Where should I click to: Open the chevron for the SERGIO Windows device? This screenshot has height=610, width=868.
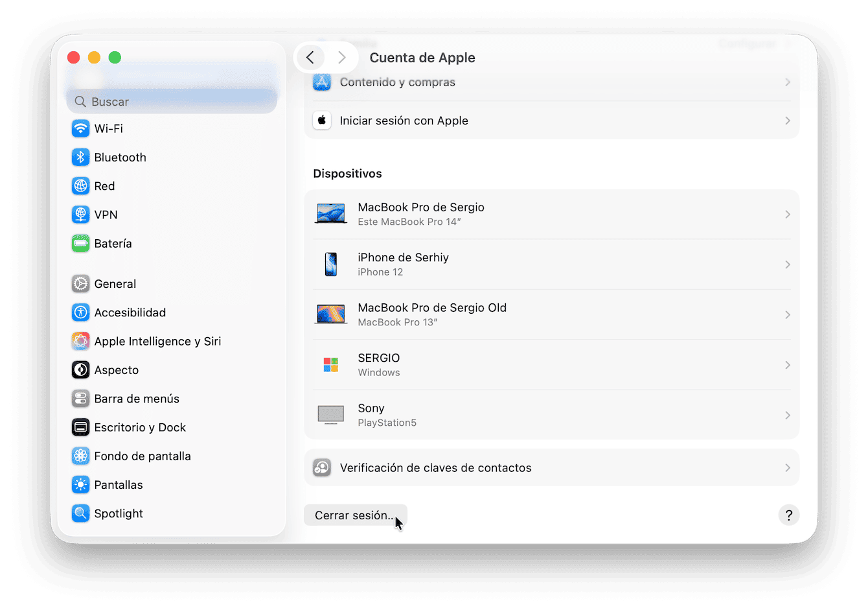click(x=788, y=365)
